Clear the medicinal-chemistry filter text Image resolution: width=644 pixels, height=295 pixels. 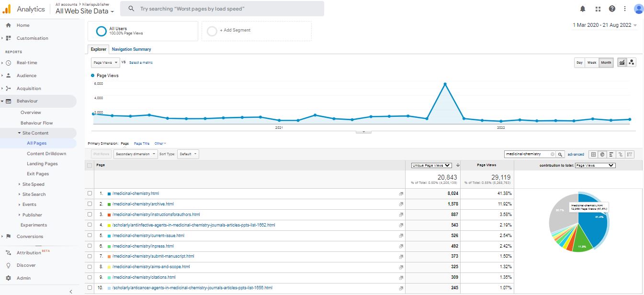pyautogui.click(x=552, y=154)
